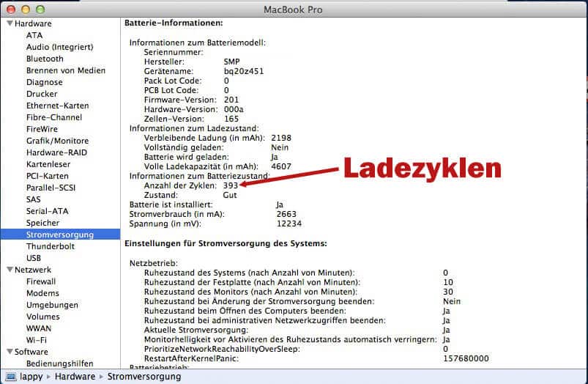This screenshot has height=384, width=588.
Task: Collapse the Netzwerk section triangle
Action: click(10, 270)
